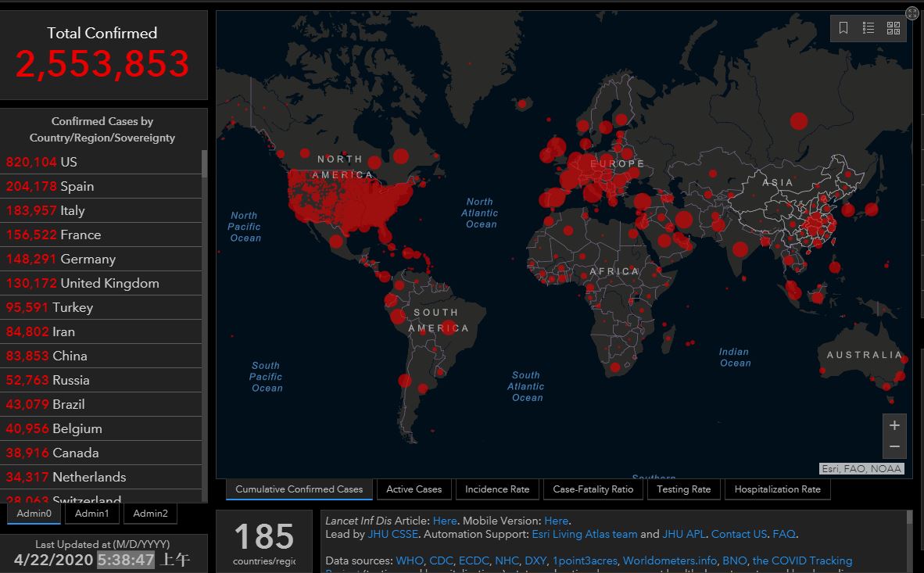Viewport: 924px width, 573px height.
Task: Zoom out the map with minus button
Action: click(x=894, y=447)
